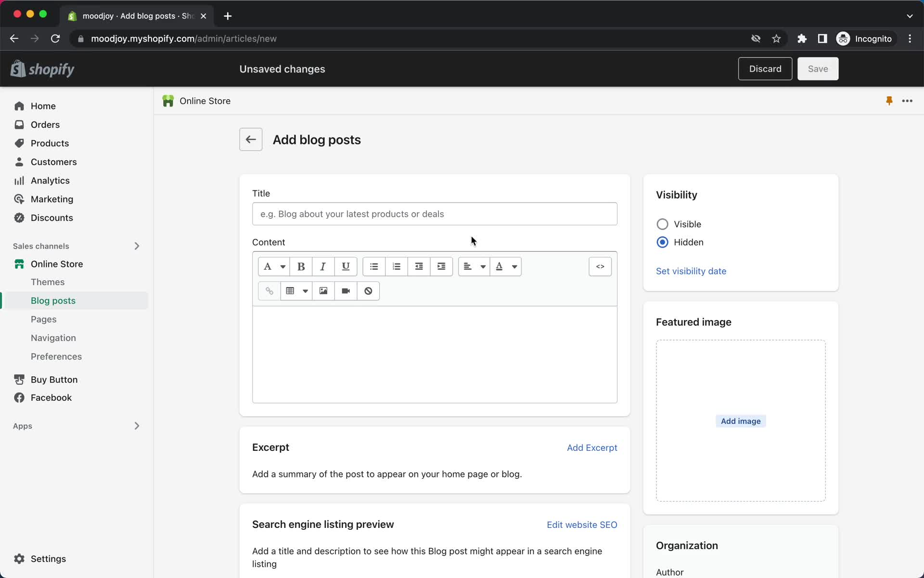The height and width of the screenshot is (578, 924).
Task: Expand the Sales channels section
Action: 137,246
